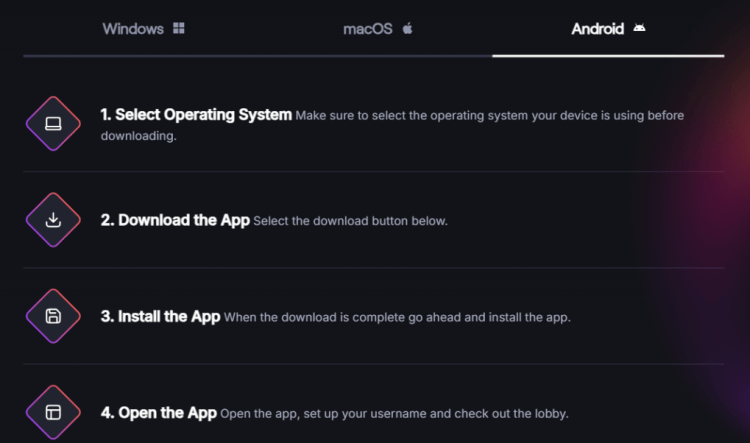Viewport: 750px width, 443px height.
Task: Click the '3. Install the App' heading
Action: coord(160,316)
